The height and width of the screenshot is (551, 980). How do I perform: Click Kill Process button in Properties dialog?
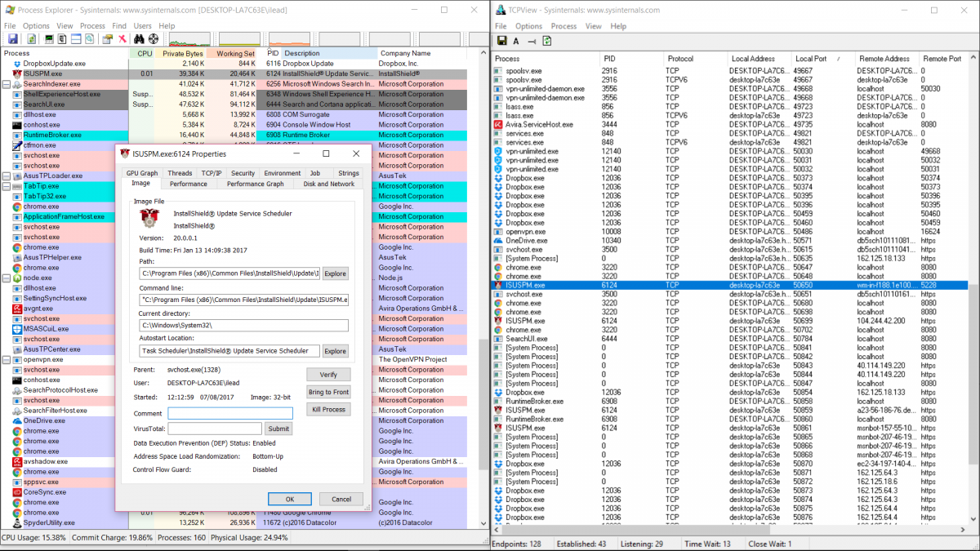click(328, 409)
